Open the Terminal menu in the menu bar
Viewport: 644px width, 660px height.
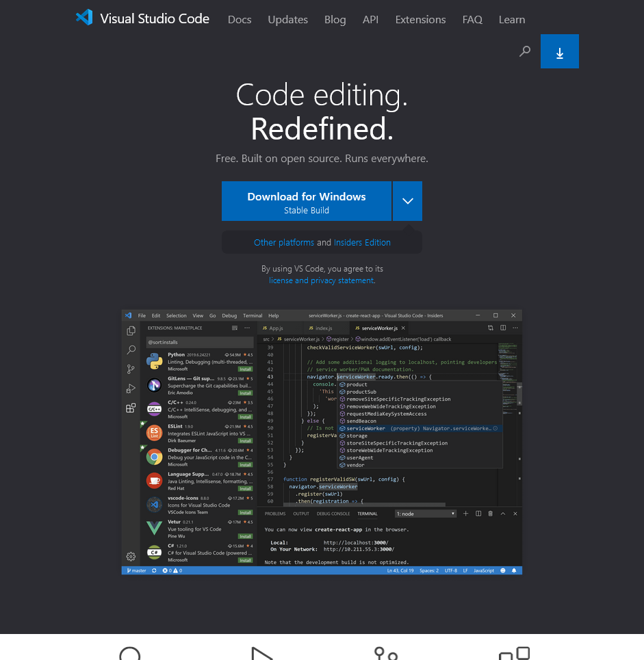click(253, 316)
